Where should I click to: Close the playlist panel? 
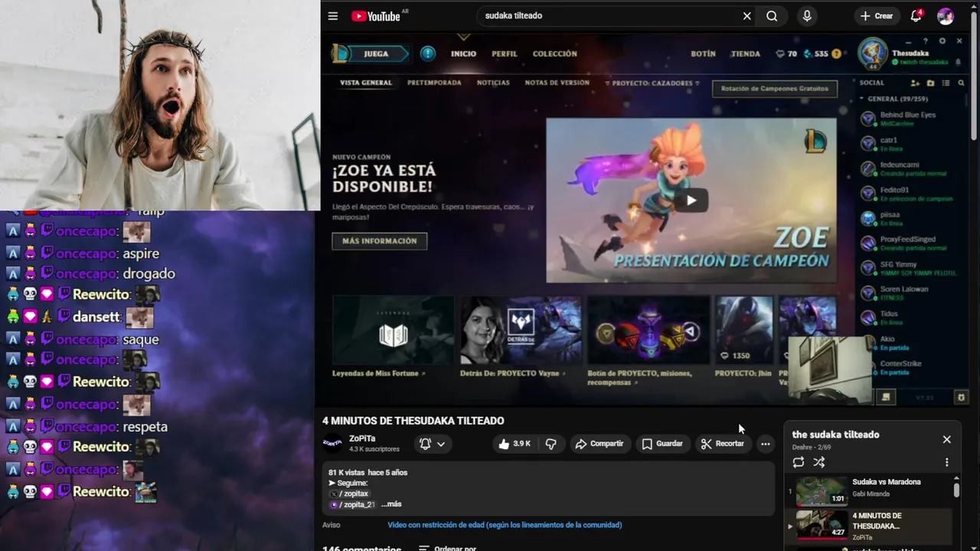coord(946,439)
